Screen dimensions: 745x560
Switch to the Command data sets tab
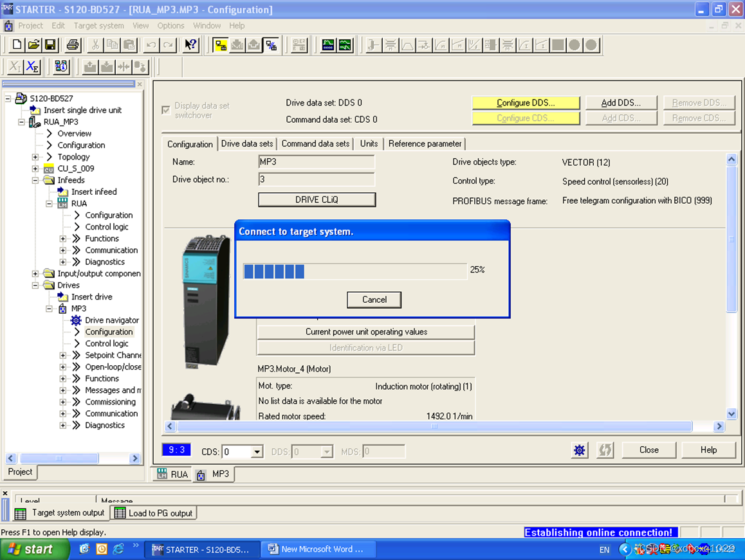click(x=315, y=143)
